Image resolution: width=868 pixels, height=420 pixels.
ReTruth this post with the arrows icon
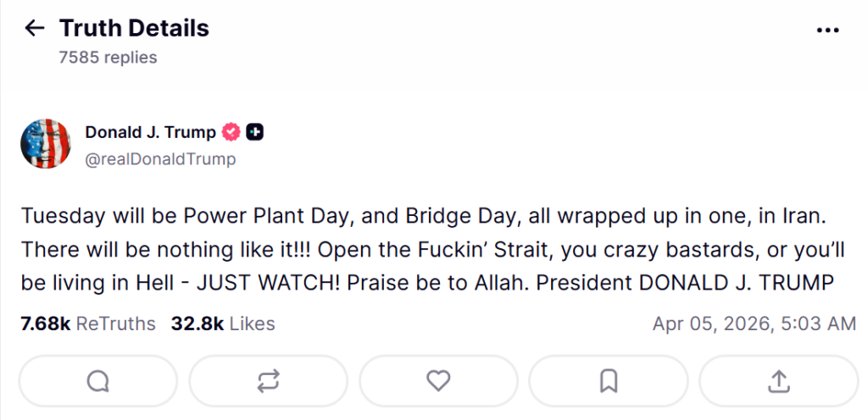pyautogui.click(x=268, y=382)
